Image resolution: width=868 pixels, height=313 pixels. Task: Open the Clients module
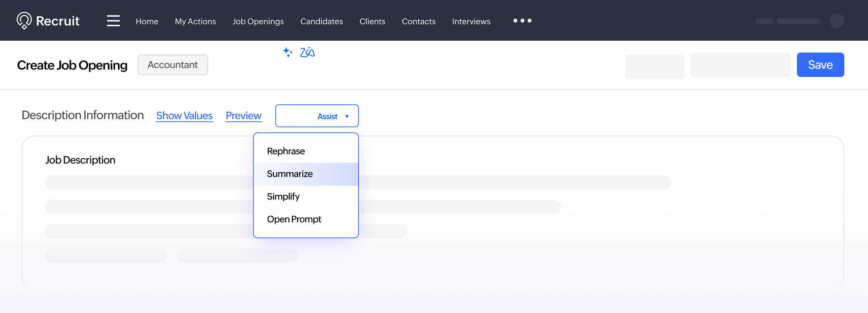(372, 21)
